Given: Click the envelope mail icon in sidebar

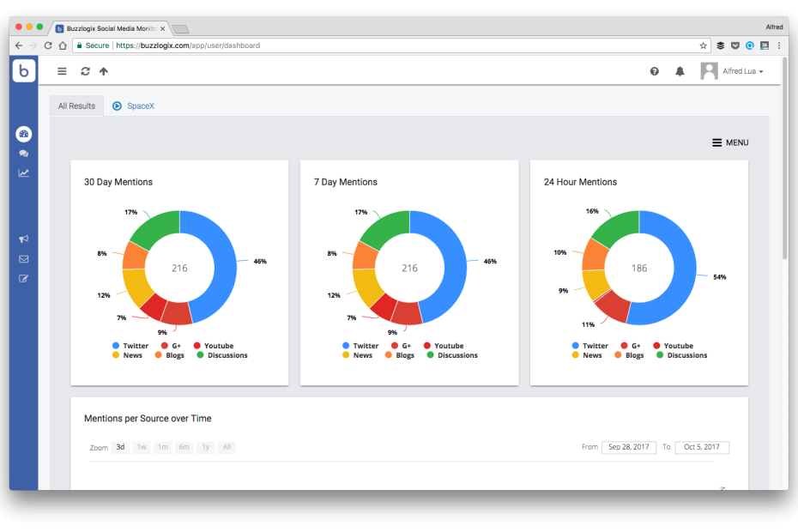Looking at the screenshot, I should click(x=24, y=259).
